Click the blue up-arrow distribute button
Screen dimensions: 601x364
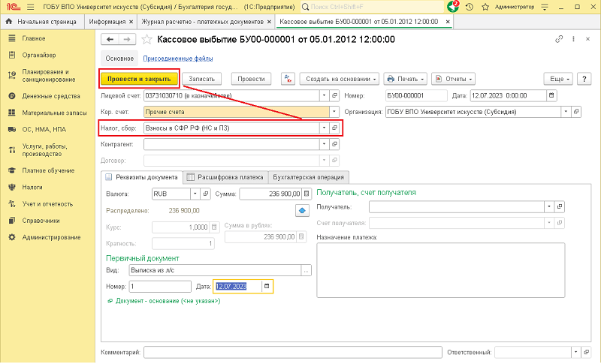pyautogui.click(x=302, y=210)
